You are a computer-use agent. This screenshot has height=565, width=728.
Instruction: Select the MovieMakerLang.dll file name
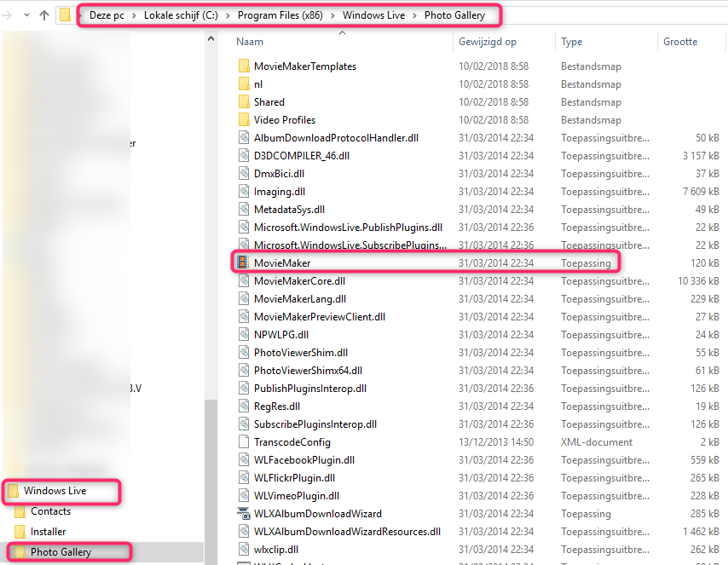(x=299, y=299)
